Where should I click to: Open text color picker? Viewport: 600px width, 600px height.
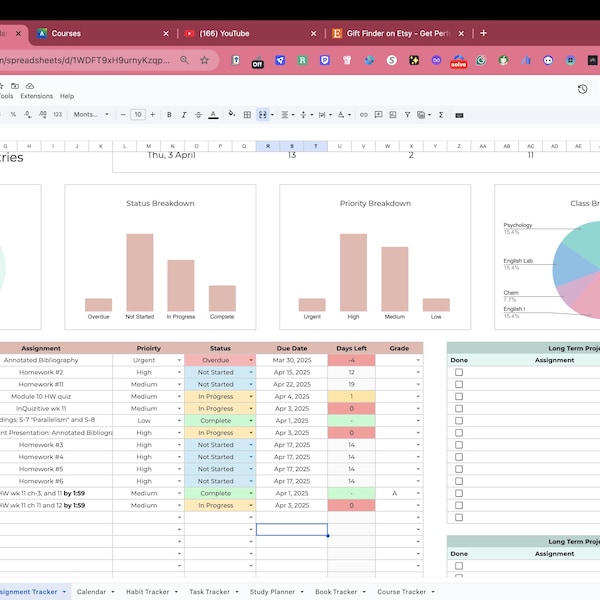click(213, 115)
